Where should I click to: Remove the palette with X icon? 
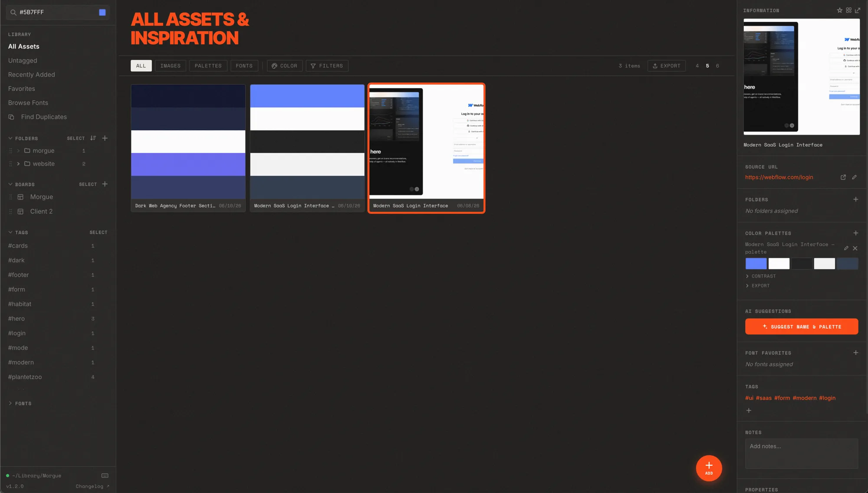(855, 248)
